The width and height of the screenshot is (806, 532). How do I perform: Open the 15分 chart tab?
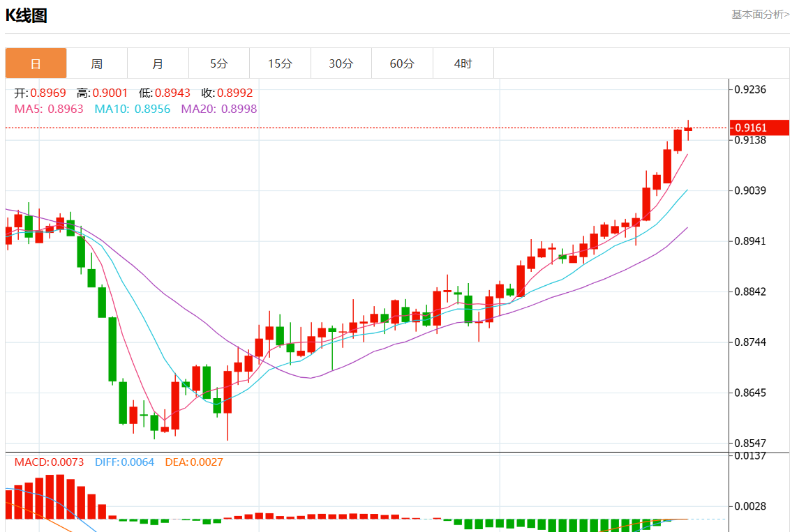coord(280,63)
